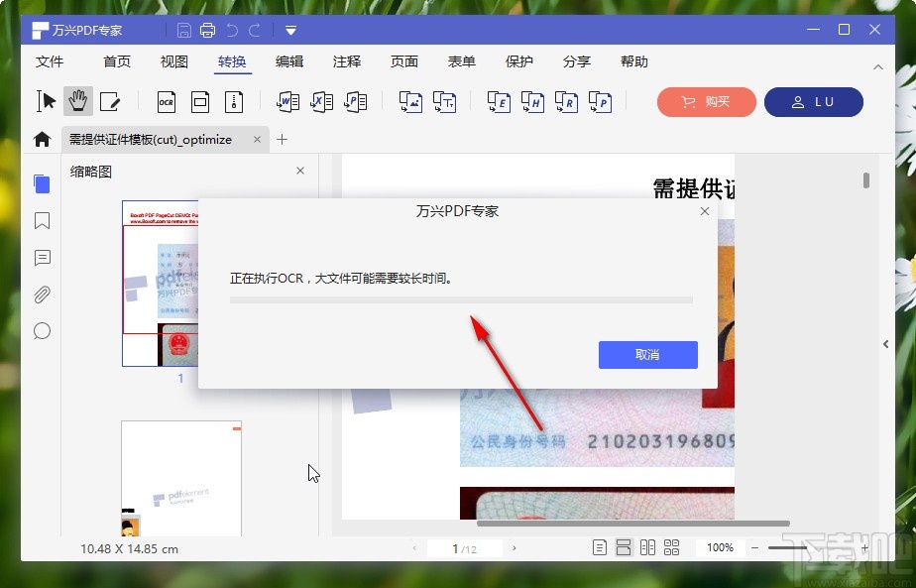The image size is (916, 588).
Task: Collapse the ribbon with the chevron
Action: click(878, 66)
